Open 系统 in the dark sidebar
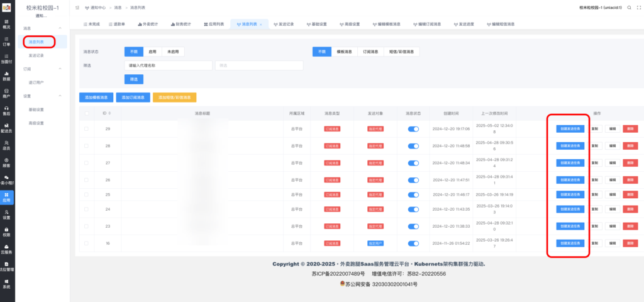 tap(6, 284)
